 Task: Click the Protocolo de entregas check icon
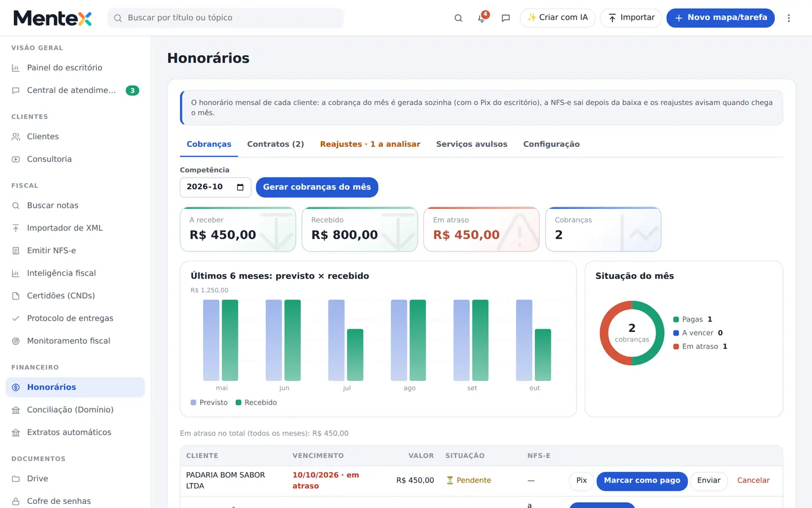[x=16, y=319]
